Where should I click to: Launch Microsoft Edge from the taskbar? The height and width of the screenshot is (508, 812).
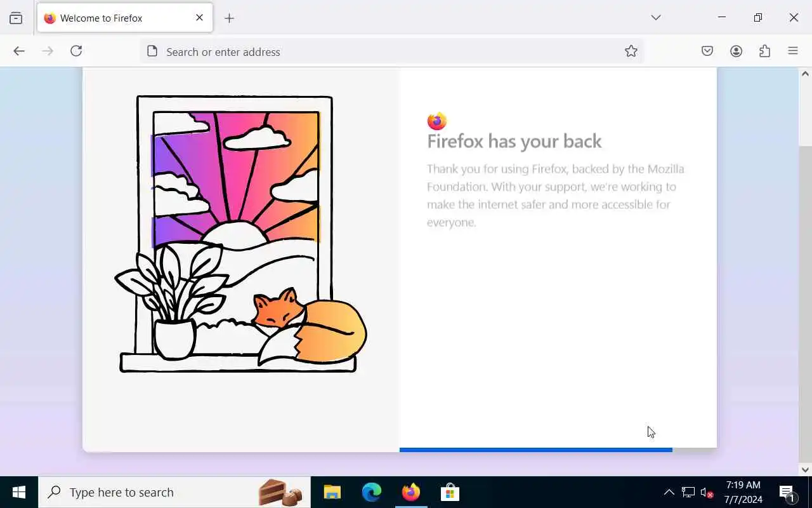tap(372, 492)
